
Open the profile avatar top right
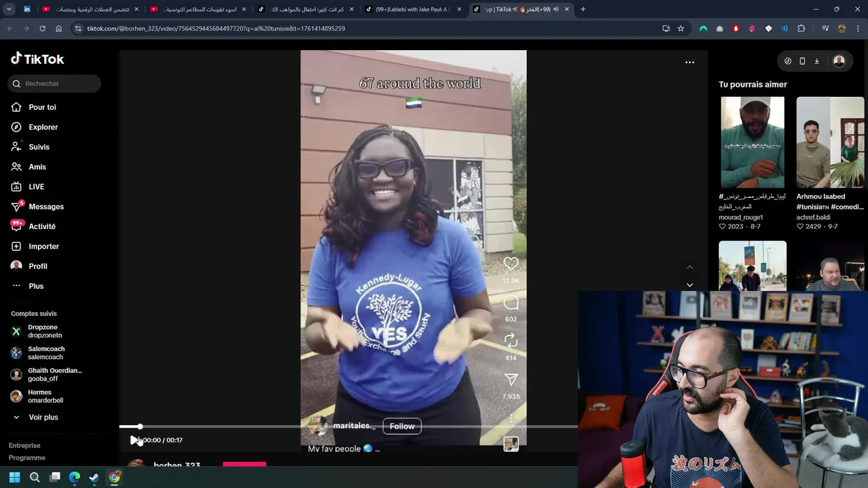point(839,61)
